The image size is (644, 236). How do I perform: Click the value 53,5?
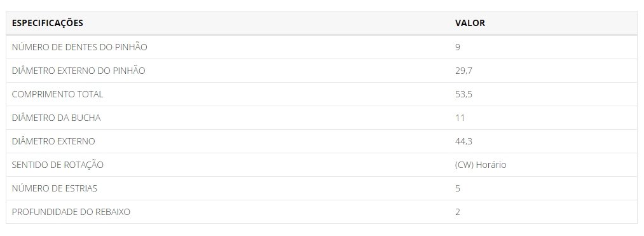(463, 94)
